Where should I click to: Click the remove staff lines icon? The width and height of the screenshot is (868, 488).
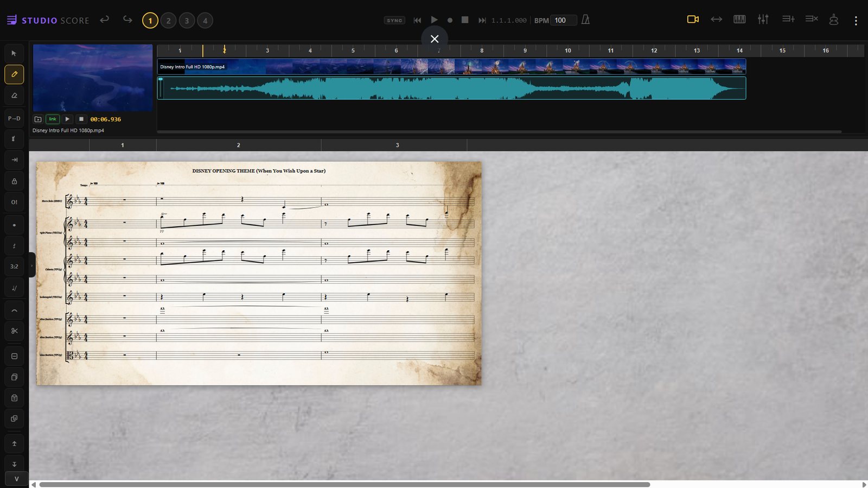pos(812,19)
